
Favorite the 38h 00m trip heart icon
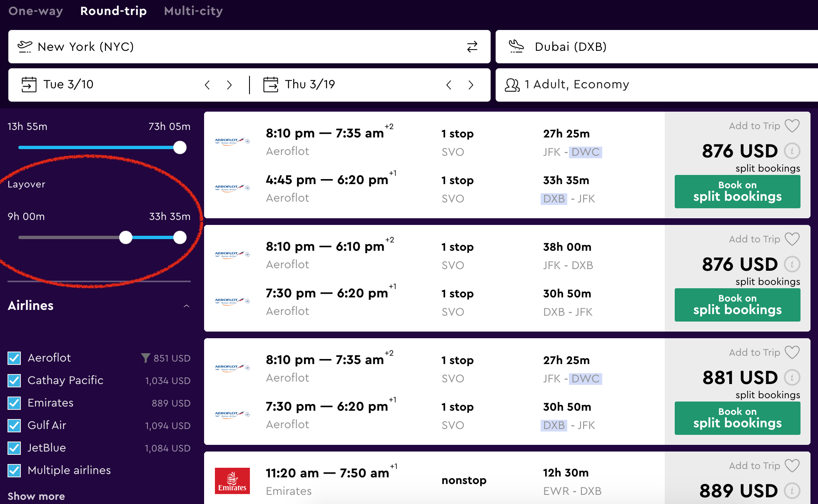click(x=792, y=239)
